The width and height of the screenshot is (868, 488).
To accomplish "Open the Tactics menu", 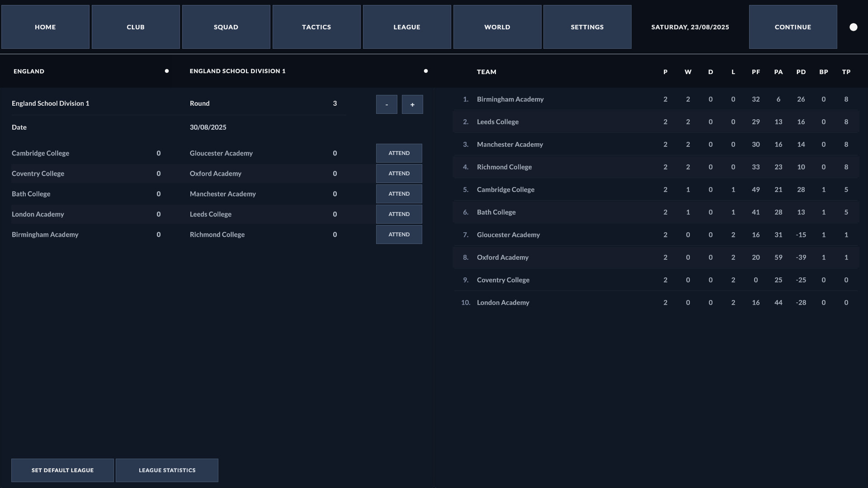I will 316,27.
